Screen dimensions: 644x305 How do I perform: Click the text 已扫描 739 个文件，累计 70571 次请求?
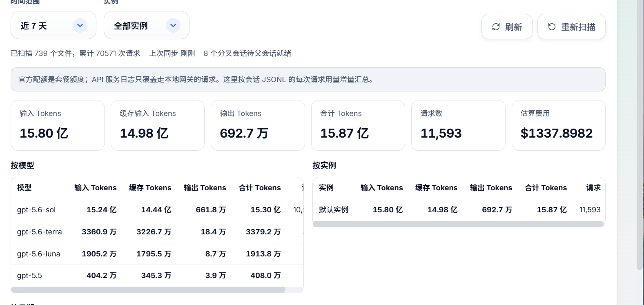coord(76,53)
